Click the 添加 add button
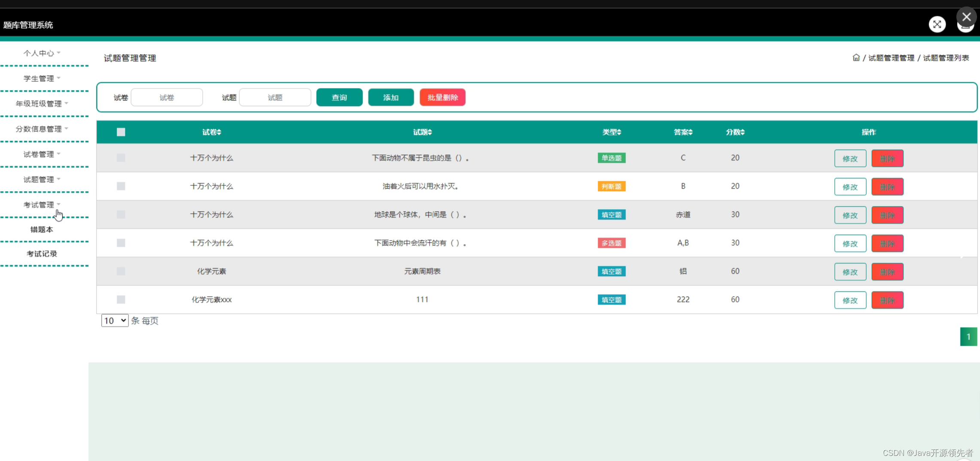The image size is (980, 461). pos(391,98)
